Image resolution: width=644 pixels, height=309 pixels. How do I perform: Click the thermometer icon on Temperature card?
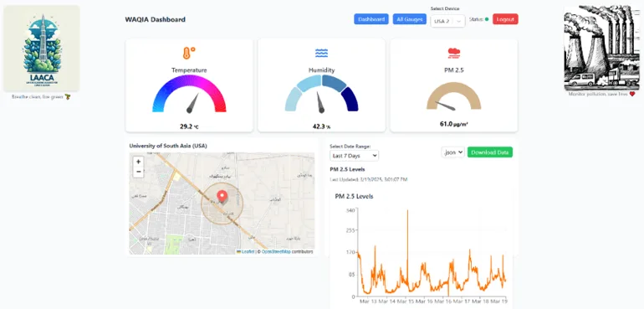pyautogui.click(x=189, y=53)
